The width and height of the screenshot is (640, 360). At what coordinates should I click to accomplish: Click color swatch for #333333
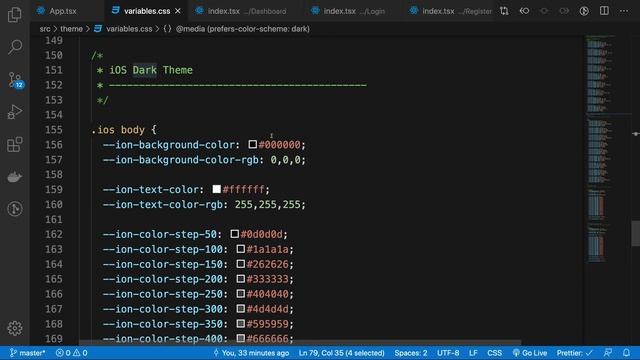coord(241,279)
